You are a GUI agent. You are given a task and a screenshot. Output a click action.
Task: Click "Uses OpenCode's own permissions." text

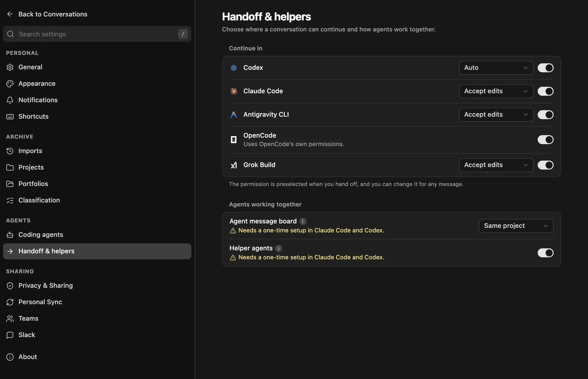pos(294,144)
